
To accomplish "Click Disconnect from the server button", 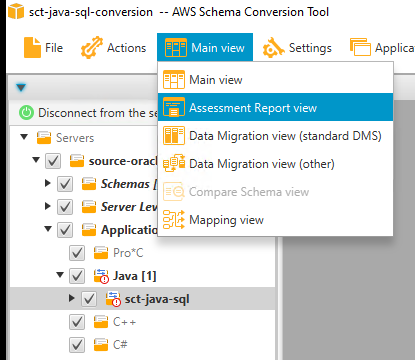I will pos(88,112).
